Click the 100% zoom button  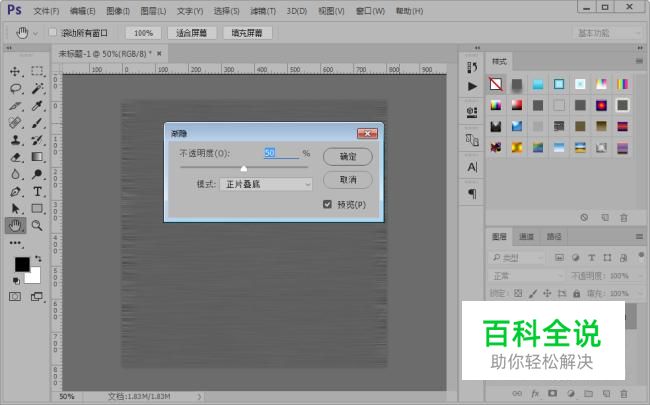[143, 33]
